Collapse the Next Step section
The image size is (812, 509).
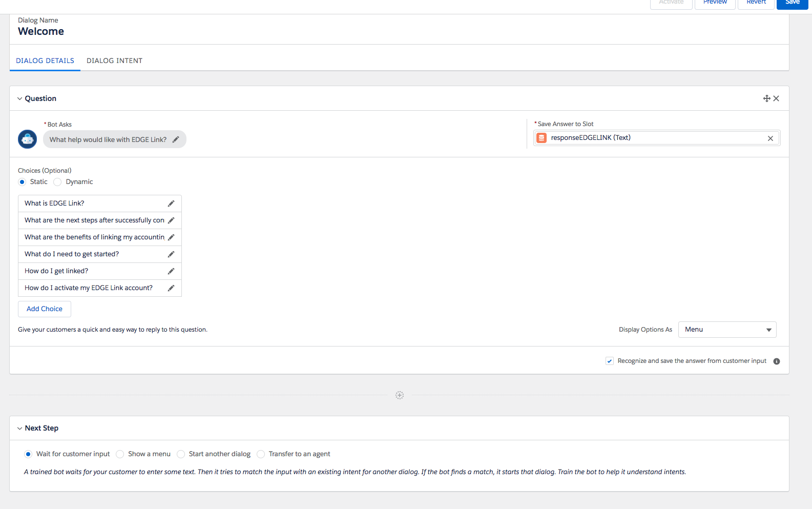[x=20, y=428]
